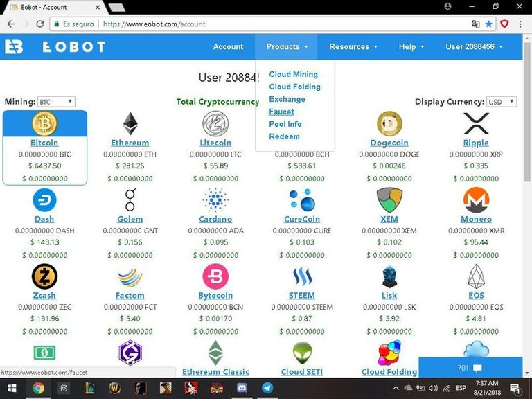532x399 pixels.
Task: Click the Monero orange icon
Action: click(x=476, y=200)
